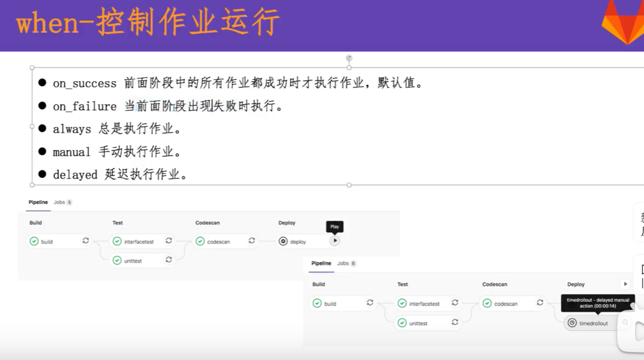Click the retry icon next to the build job
Screen dimensions: 644x360
pos(85,241)
